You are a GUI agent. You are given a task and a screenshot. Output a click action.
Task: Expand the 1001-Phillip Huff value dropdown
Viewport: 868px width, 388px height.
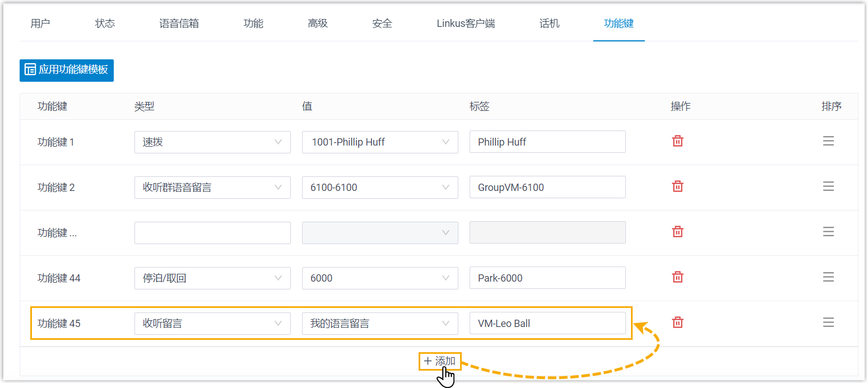[x=380, y=142]
